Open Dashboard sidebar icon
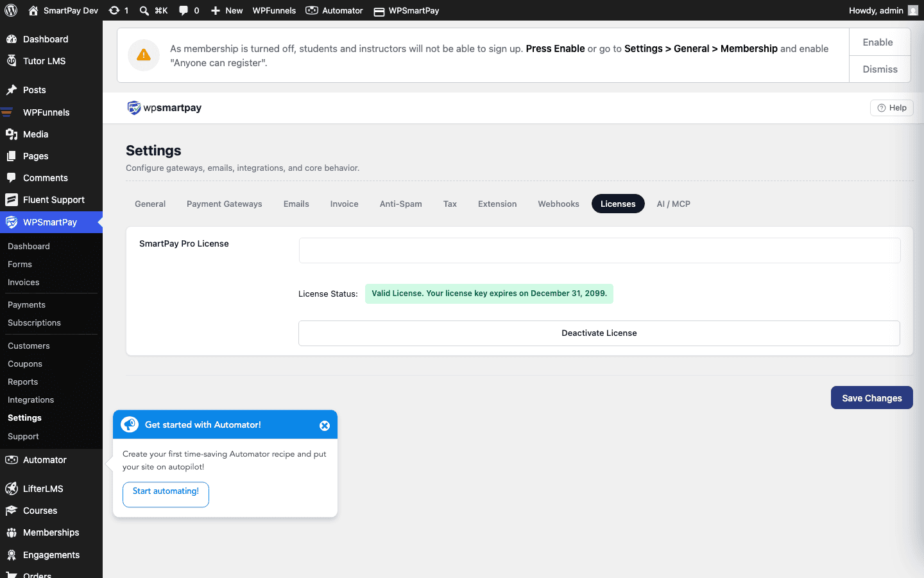 12,39
